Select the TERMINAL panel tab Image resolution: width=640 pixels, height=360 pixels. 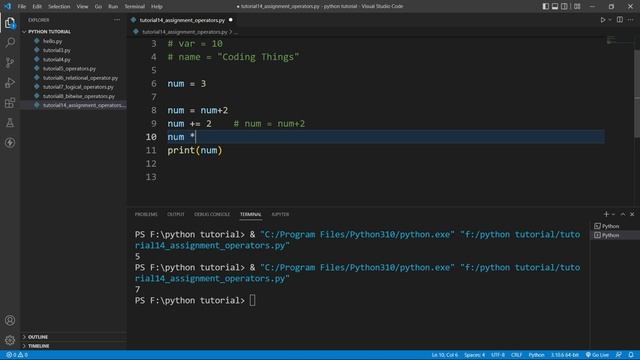click(x=250, y=214)
